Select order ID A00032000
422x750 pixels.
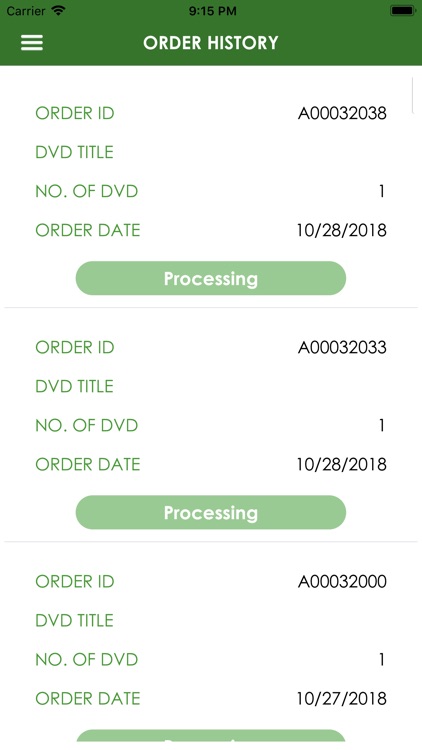coord(342,582)
